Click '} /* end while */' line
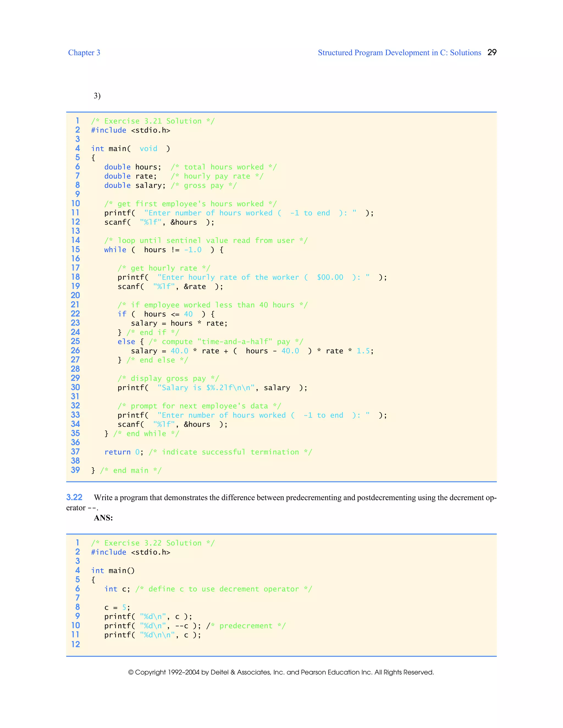Viewport: 563px width, 728px height. (x=142, y=434)
